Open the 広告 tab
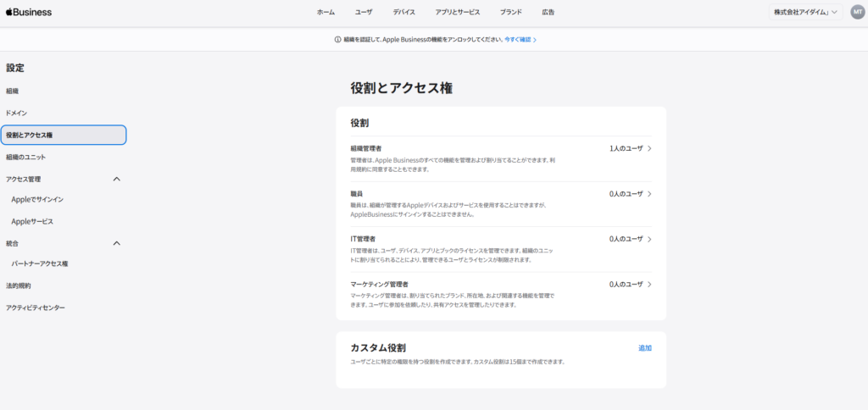The width and height of the screenshot is (868, 410). (548, 12)
